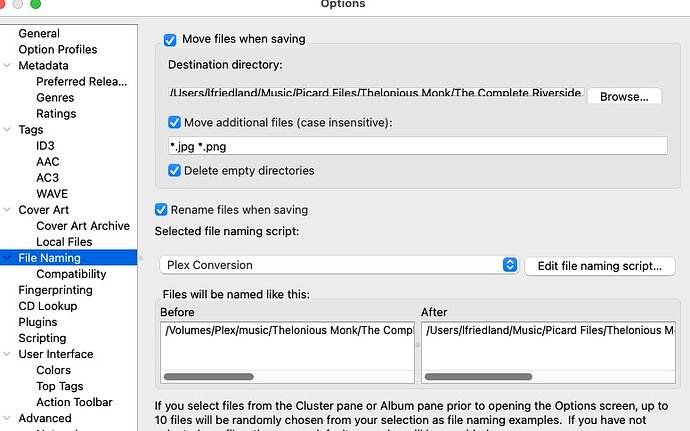Select Option Profiles in the sidebar
Screen dimensions: 690x431
[x=58, y=50]
